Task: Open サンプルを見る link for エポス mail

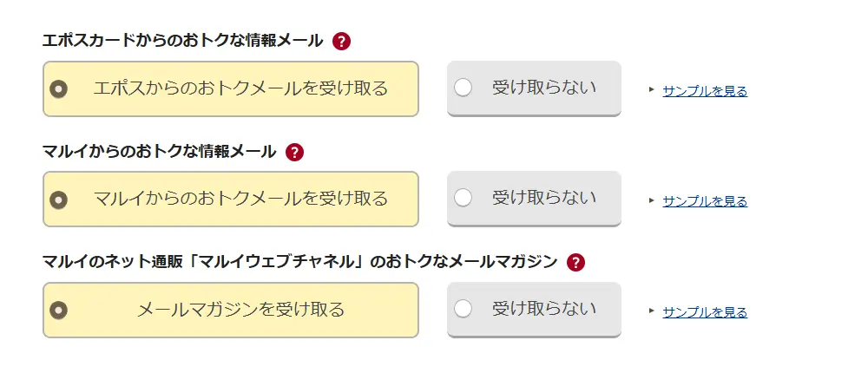Action: tap(705, 90)
